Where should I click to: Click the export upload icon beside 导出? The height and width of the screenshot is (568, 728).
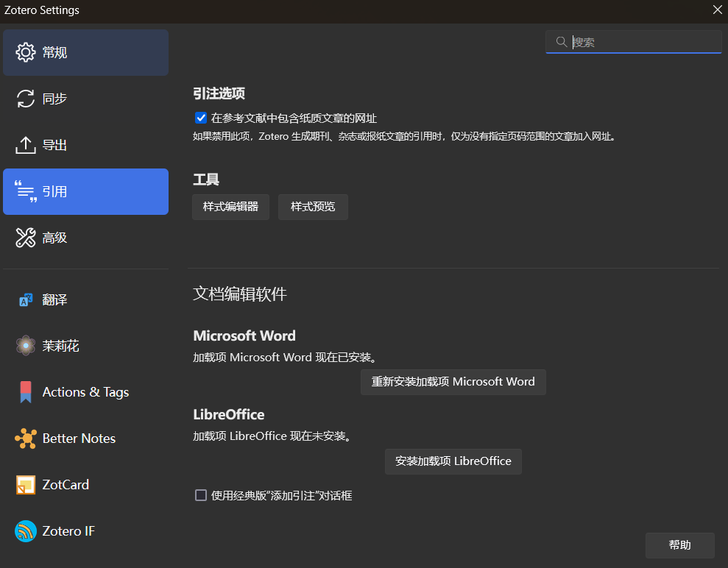[26, 145]
